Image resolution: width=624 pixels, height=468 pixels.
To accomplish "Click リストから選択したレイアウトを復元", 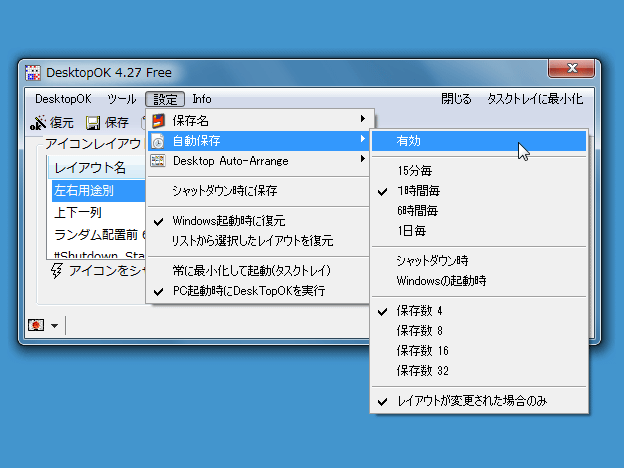I will pos(258,241).
